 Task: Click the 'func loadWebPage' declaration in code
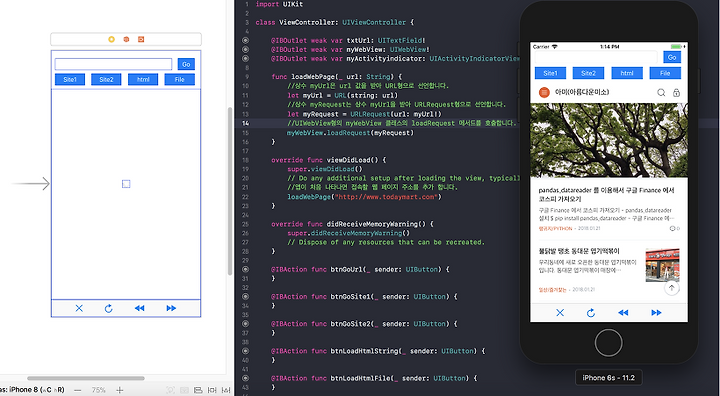coord(337,77)
